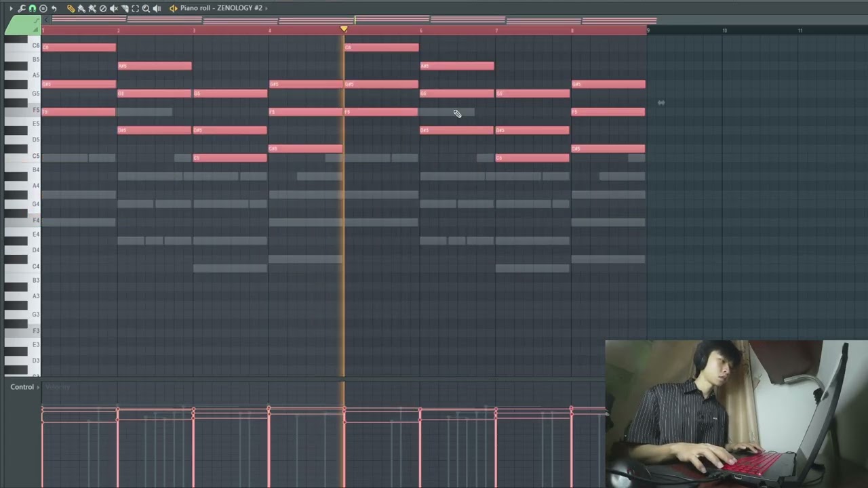Jump to bar 7 on the ruler
The width and height of the screenshot is (868, 488).
[x=496, y=30]
